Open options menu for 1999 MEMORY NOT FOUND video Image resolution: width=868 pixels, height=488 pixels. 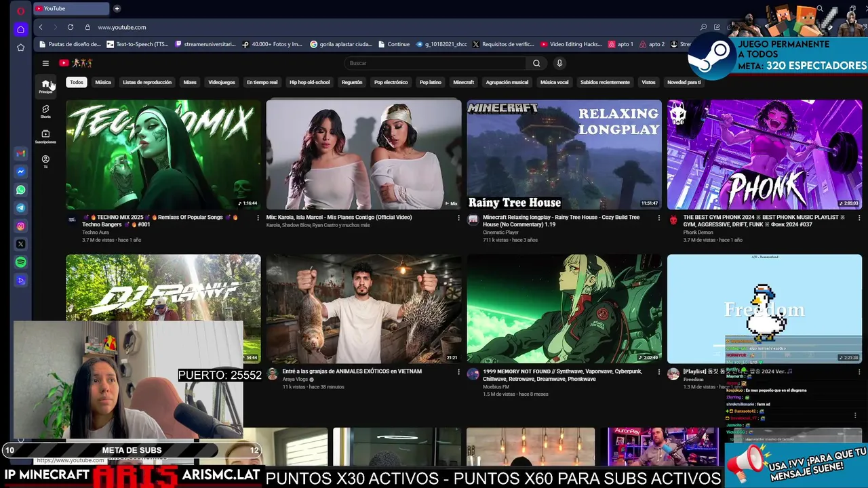pyautogui.click(x=658, y=371)
